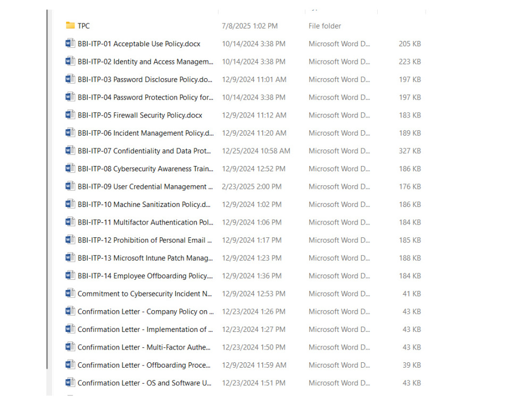
Task: Click the Word icon for Confirmation Letter - Company Policy
Action: tap(70, 311)
